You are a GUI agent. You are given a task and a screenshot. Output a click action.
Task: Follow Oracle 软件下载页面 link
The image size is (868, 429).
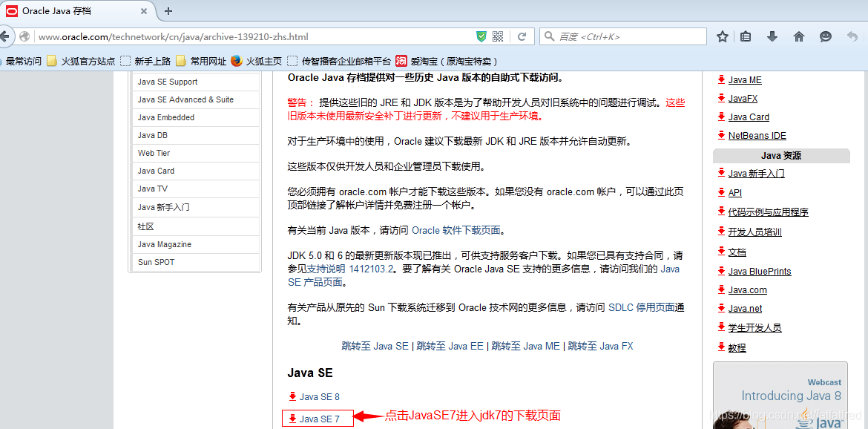click(456, 230)
